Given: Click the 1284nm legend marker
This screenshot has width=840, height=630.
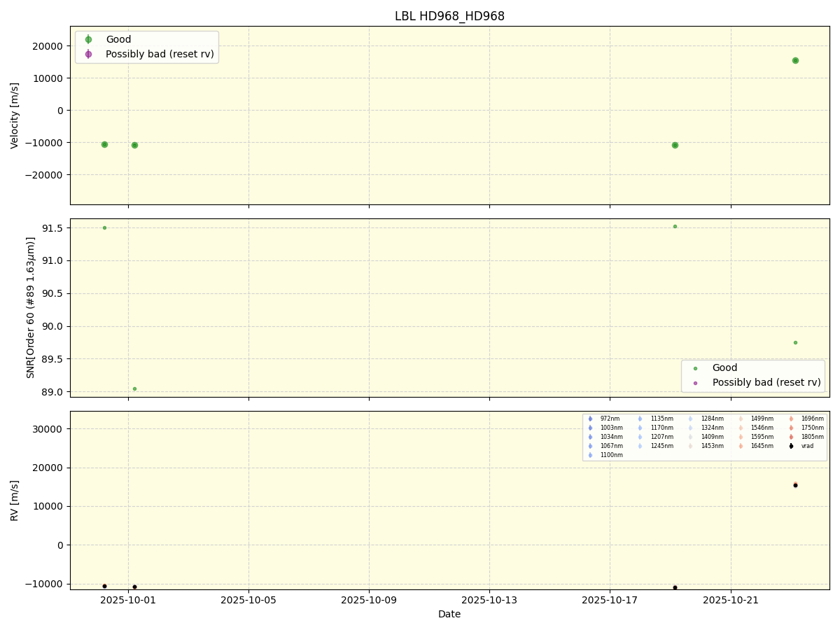Looking at the screenshot, I should point(690,419).
